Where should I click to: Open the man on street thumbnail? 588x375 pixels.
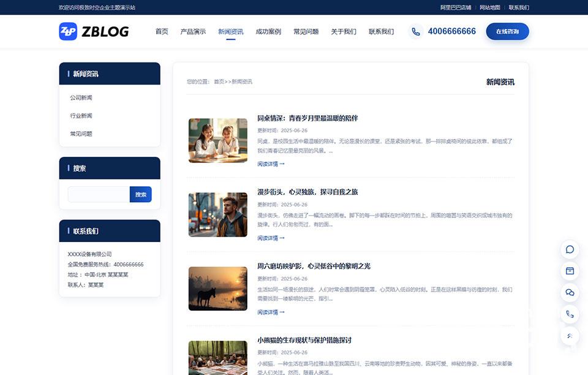pyautogui.click(x=218, y=215)
